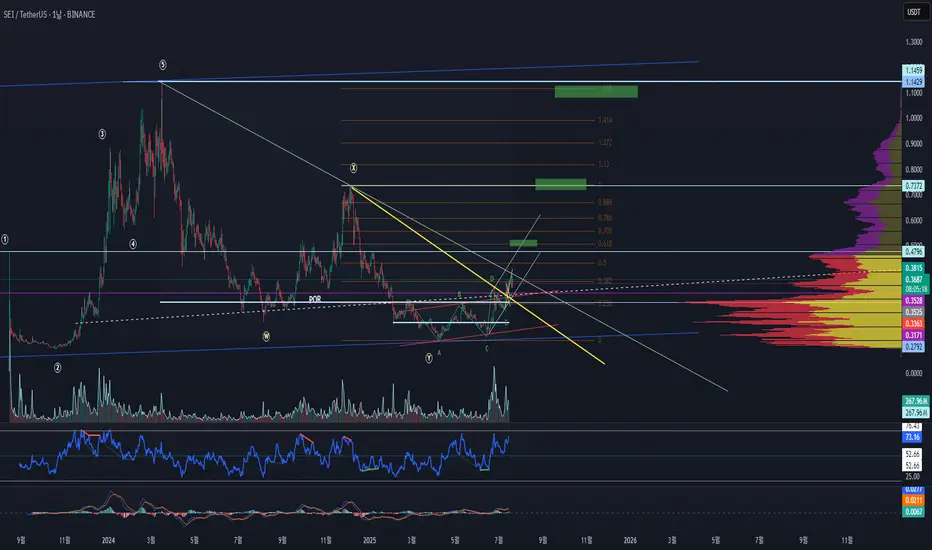Click the red 0.3363 price label
Image resolution: width=932 pixels, height=550 pixels.
pos(914,323)
